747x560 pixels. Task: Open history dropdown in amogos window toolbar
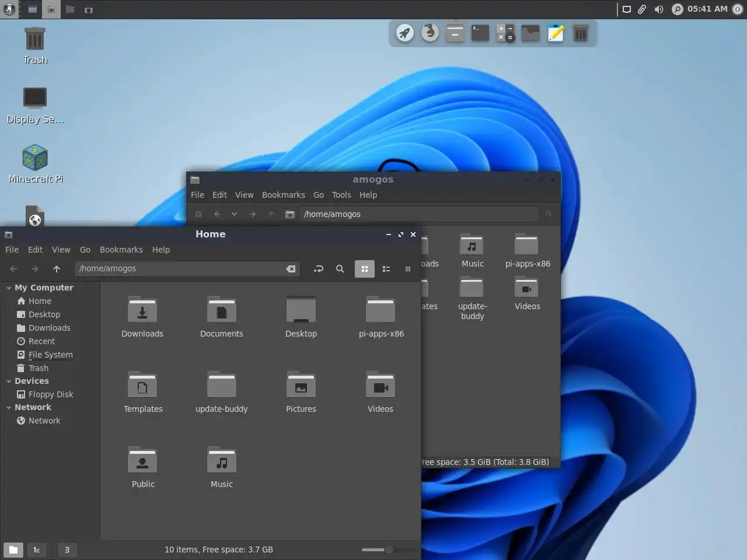234,214
